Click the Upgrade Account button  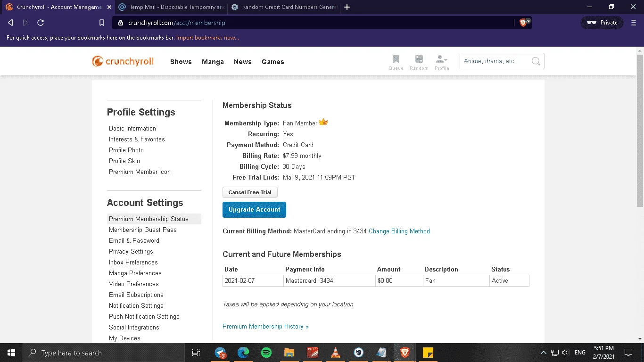(254, 210)
